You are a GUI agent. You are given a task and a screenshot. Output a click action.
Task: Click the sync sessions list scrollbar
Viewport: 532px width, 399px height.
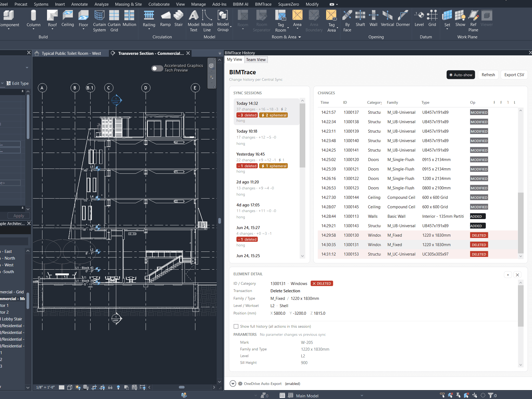(302, 136)
